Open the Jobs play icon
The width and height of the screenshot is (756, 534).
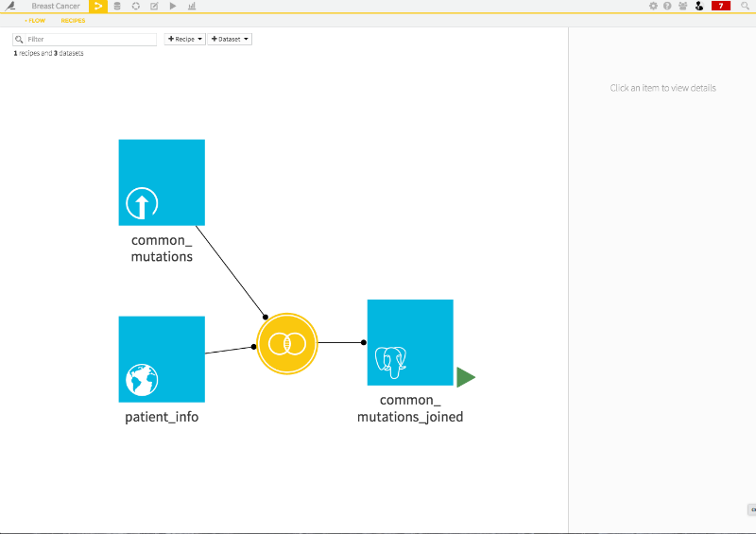point(173,6)
